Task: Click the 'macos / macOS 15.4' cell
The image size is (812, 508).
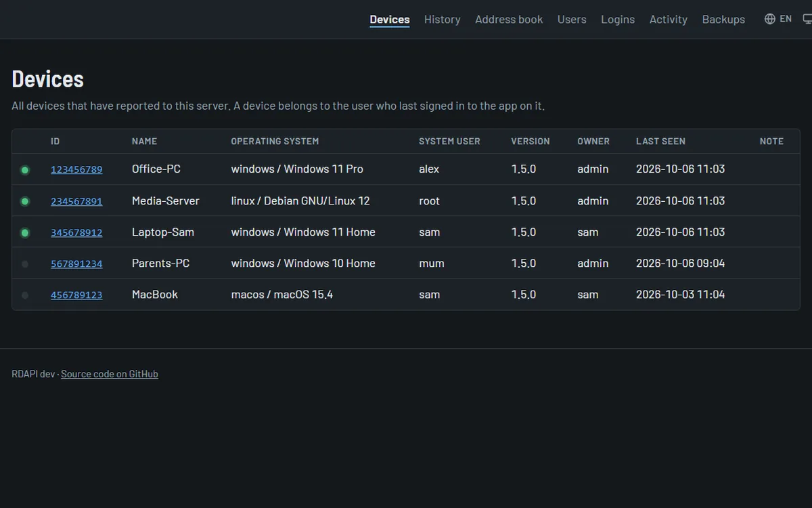Action: [x=282, y=294]
